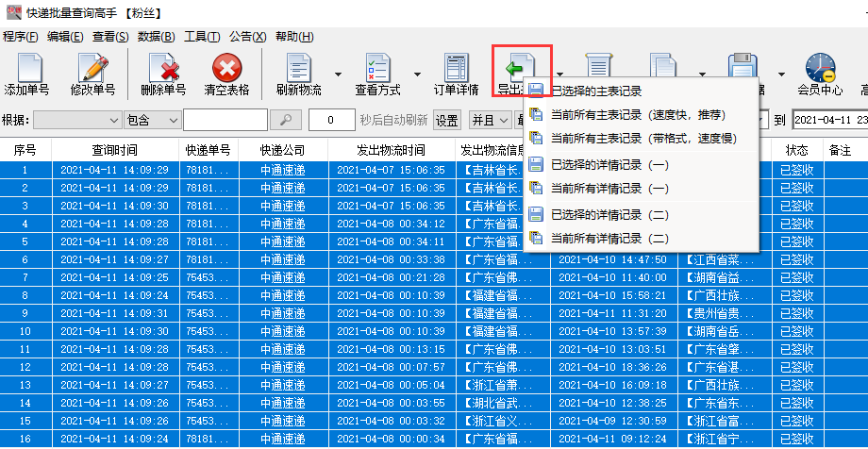
Task: Click 中通速递 in row 10
Action: (x=283, y=331)
